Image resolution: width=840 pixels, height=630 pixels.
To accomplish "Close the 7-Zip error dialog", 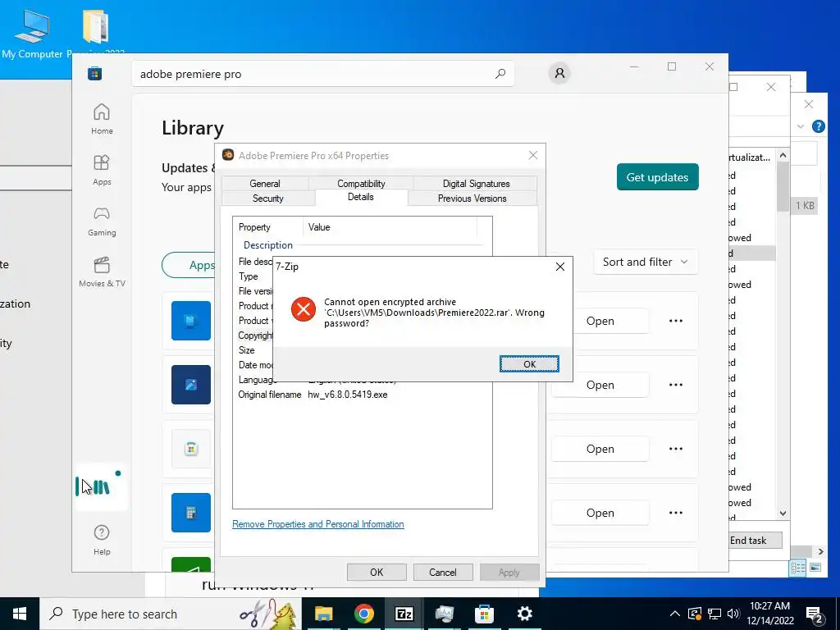I will tap(559, 267).
